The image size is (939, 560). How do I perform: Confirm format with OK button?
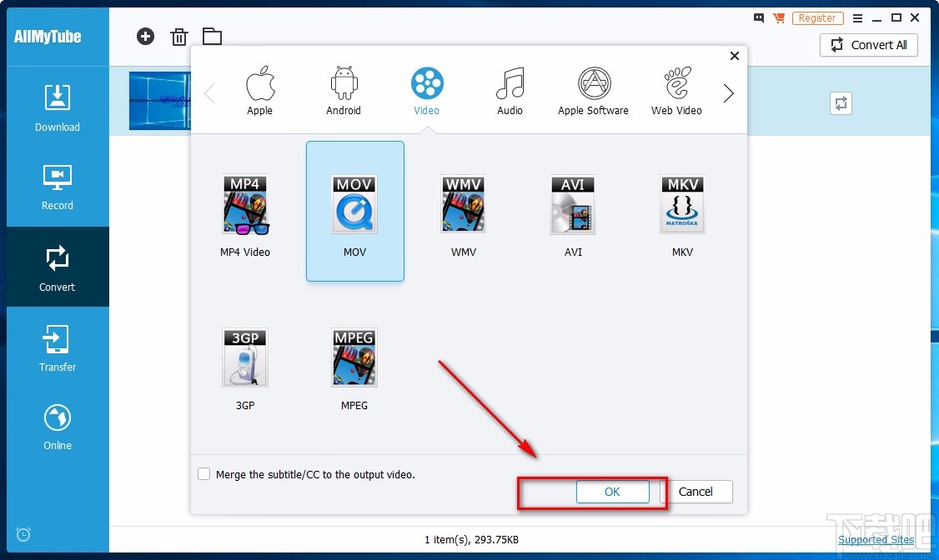tap(613, 492)
